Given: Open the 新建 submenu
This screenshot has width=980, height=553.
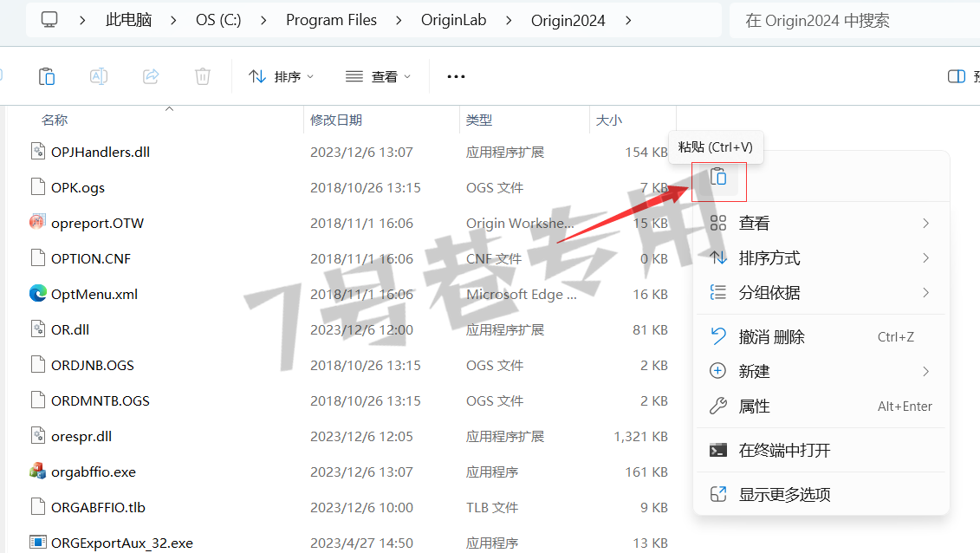Looking at the screenshot, I should [821, 371].
